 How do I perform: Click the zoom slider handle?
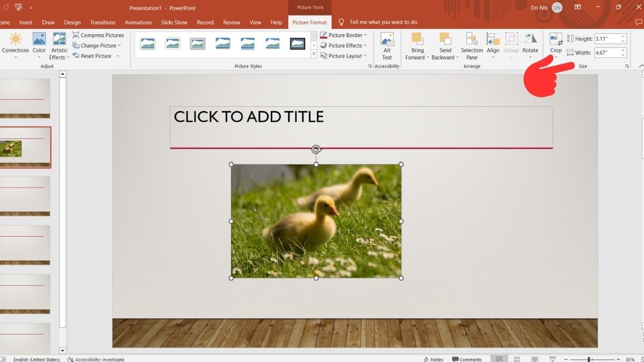pos(589,359)
